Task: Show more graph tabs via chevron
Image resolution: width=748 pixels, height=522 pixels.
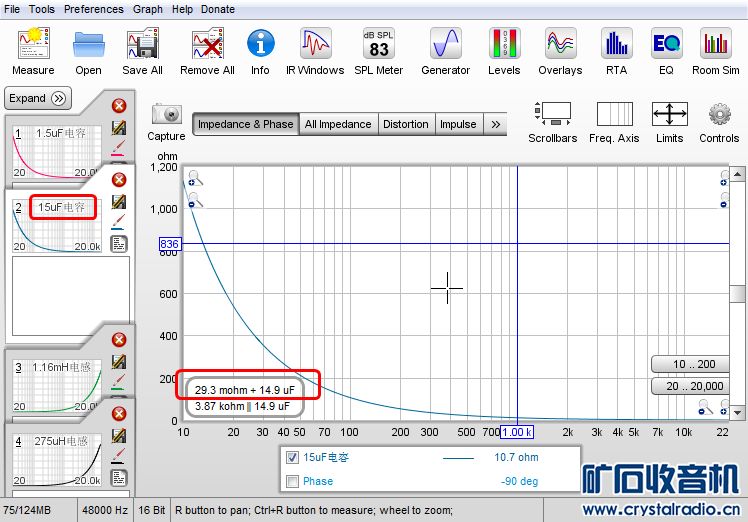Action: point(496,124)
